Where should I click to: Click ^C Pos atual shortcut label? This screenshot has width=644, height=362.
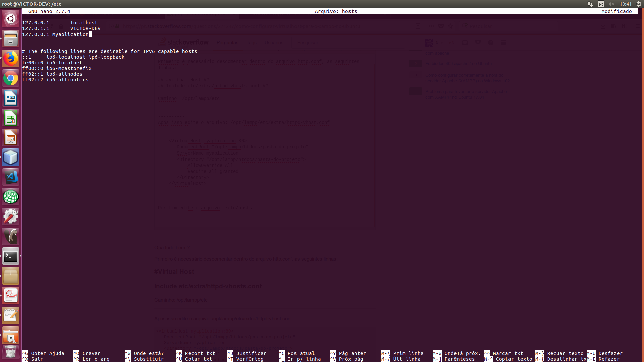coord(297,353)
